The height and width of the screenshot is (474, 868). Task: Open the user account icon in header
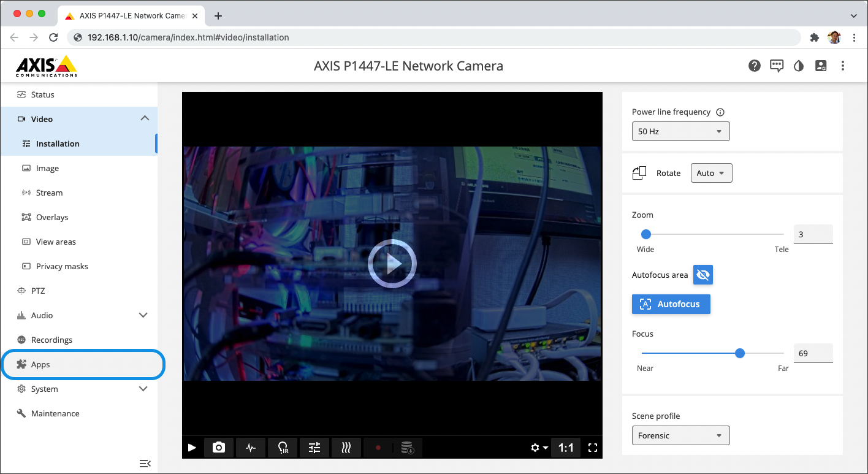[x=820, y=66]
